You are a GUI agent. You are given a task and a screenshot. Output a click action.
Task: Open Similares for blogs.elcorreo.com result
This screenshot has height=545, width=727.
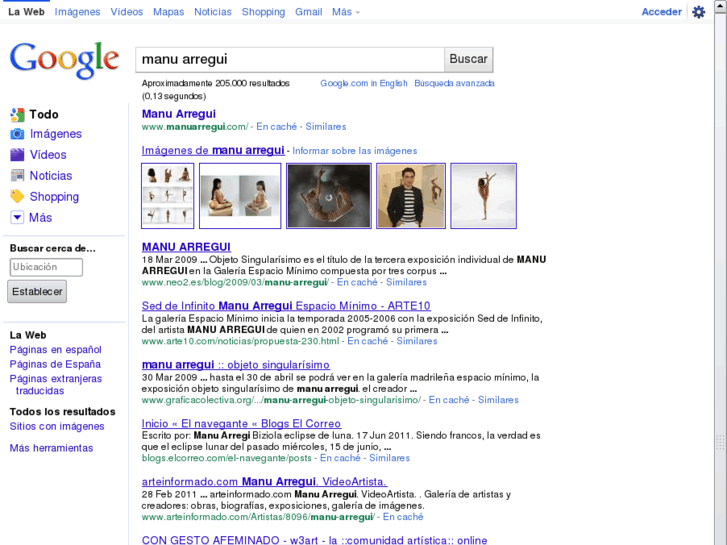pyautogui.click(x=389, y=458)
